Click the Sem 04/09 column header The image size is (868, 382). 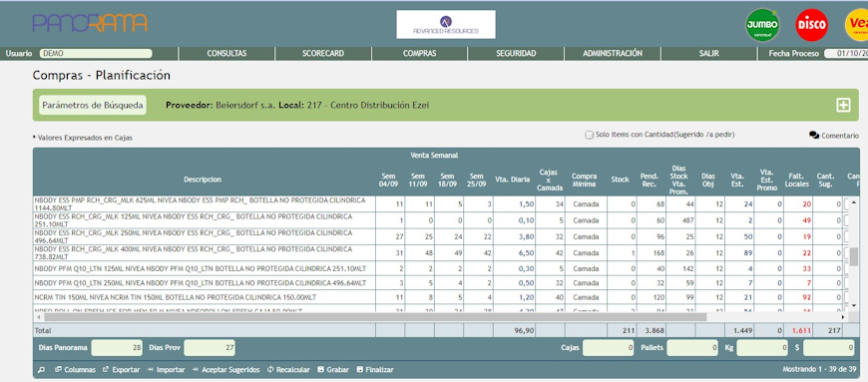(389, 180)
